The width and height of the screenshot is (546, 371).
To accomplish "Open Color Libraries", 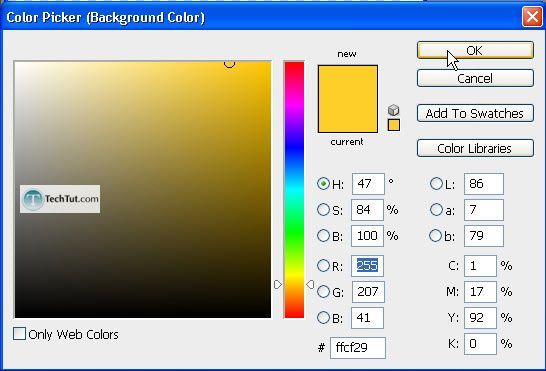I will [x=475, y=148].
